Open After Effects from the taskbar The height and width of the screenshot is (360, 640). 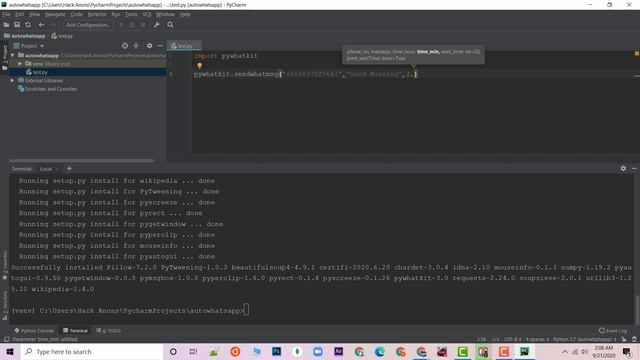pyautogui.click(x=338, y=351)
